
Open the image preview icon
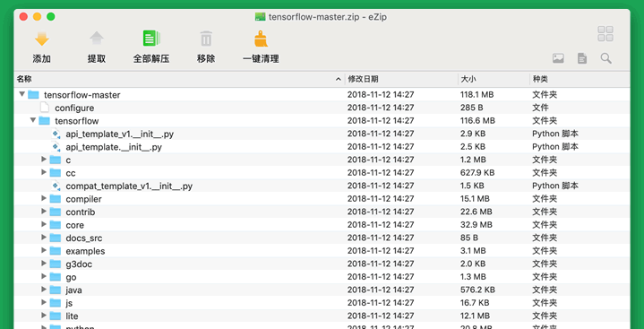pyautogui.click(x=558, y=58)
